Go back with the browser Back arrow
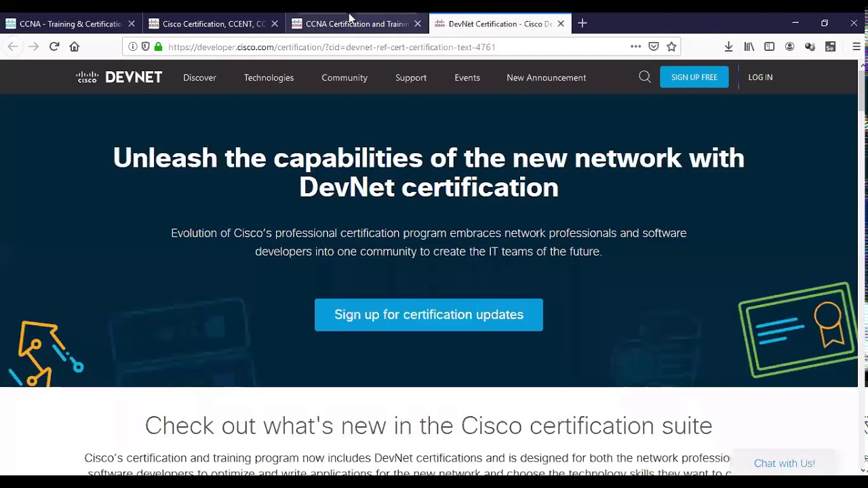 (x=13, y=47)
